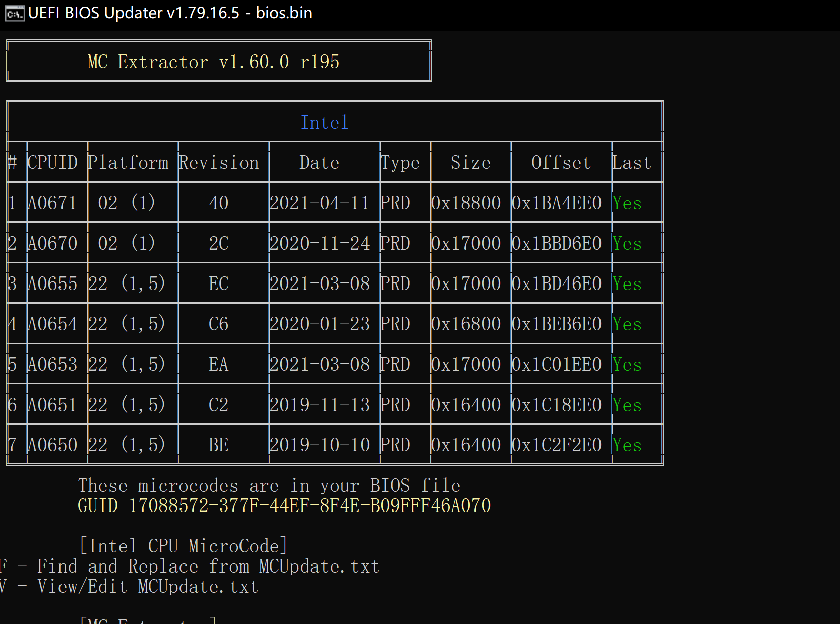Viewport: 840px width, 624px height.
Task: Click date 2021-03-08 in A0653 row
Action: (x=320, y=364)
